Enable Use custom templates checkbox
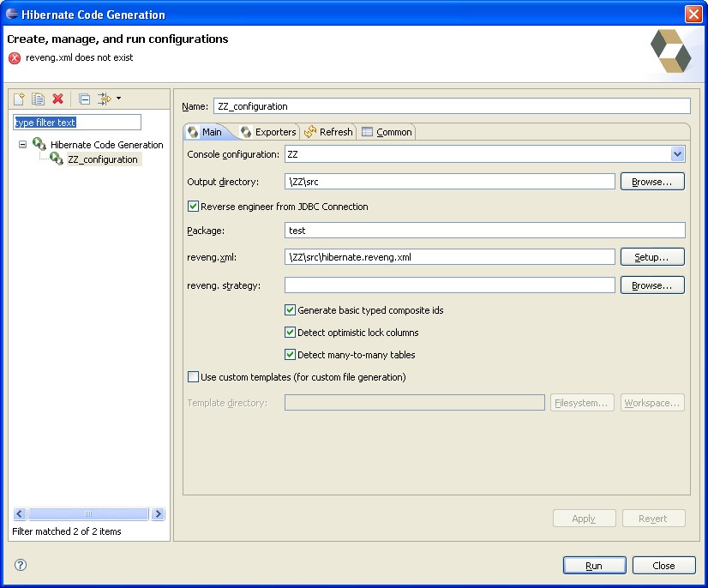 click(193, 376)
